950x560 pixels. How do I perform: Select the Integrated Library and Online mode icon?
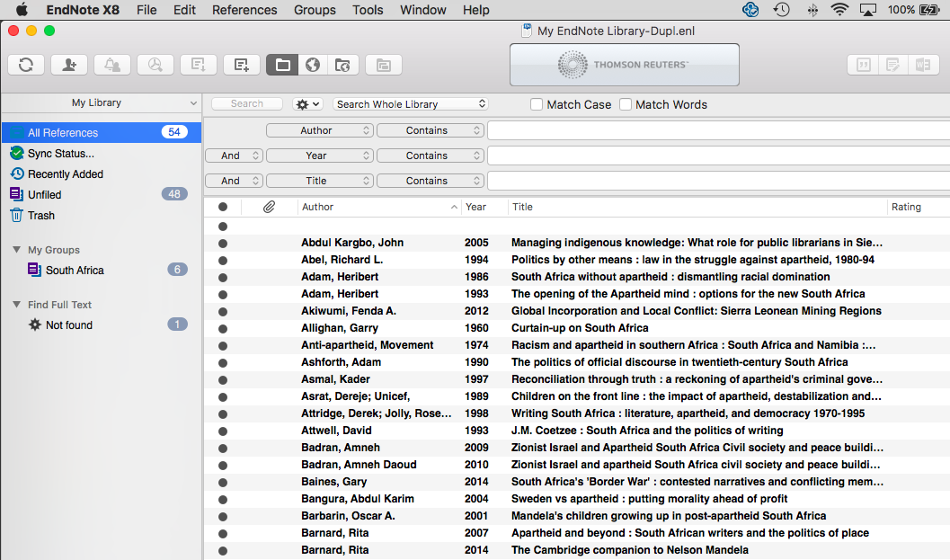343,65
